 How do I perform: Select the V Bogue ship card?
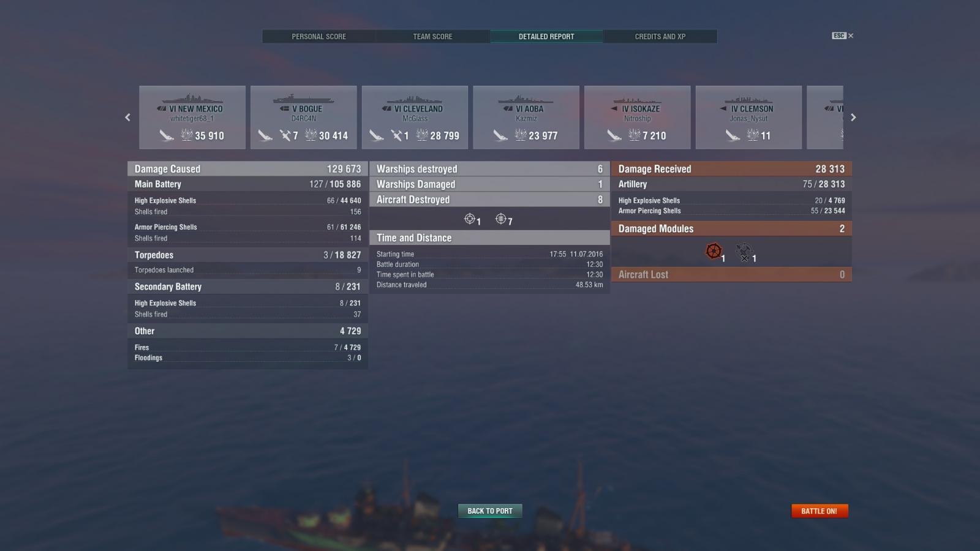coord(304,117)
